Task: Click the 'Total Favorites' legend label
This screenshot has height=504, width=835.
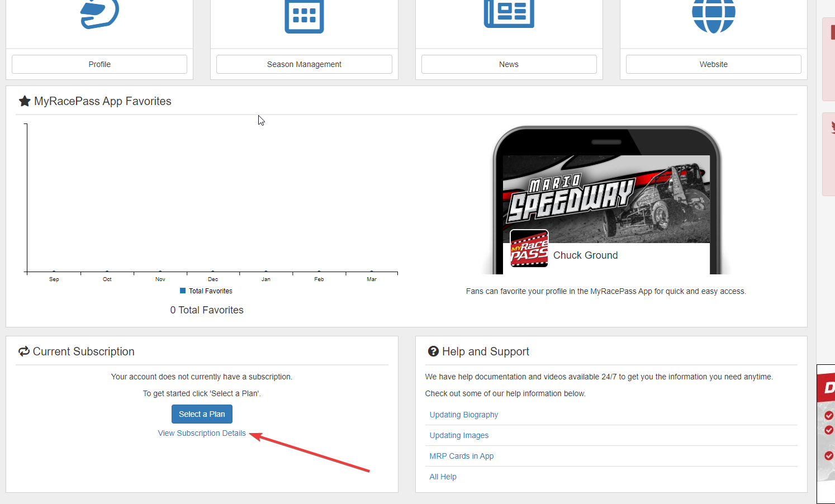Action: coord(211,291)
